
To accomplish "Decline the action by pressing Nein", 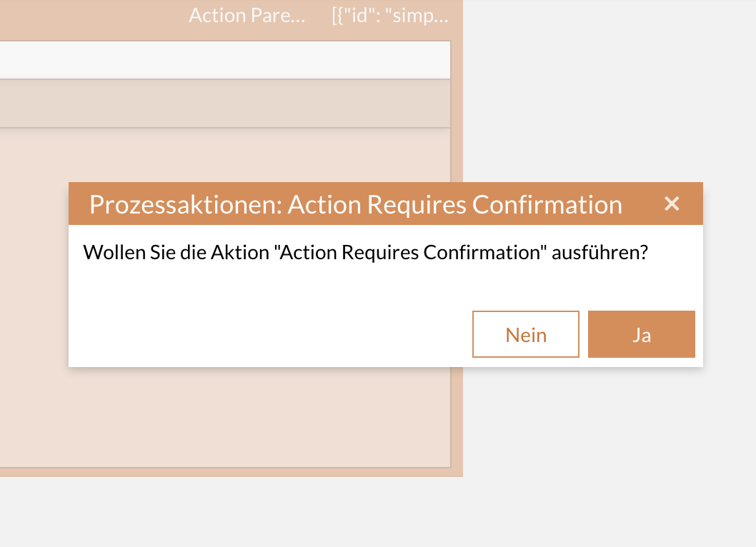I will tap(525, 333).
